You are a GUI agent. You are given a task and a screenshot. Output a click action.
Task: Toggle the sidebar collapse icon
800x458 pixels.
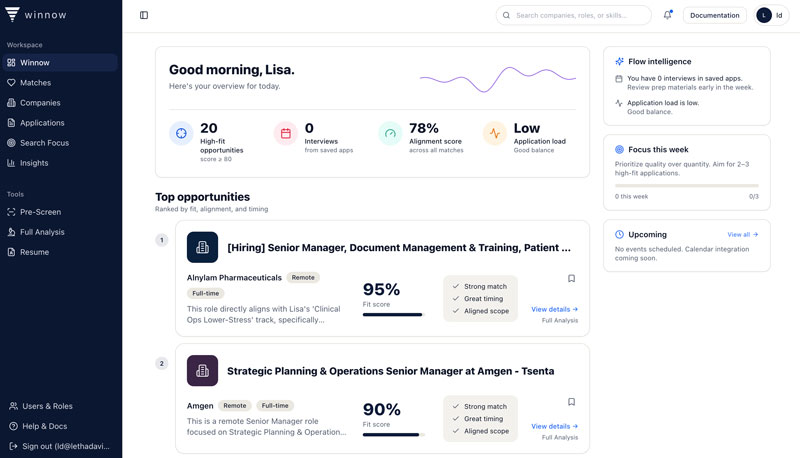144,15
